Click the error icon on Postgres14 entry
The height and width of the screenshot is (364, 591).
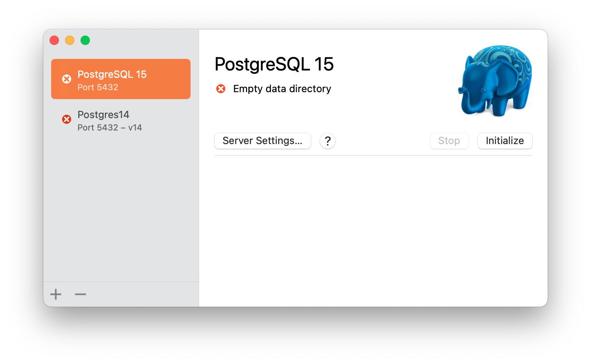tap(67, 119)
